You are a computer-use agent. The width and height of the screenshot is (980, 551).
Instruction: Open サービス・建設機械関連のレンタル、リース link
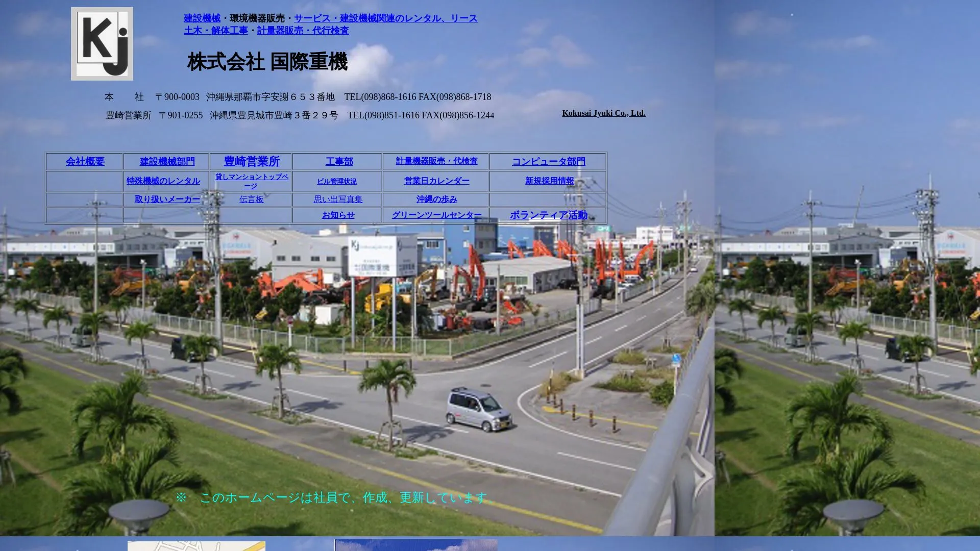(x=385, y=18)
